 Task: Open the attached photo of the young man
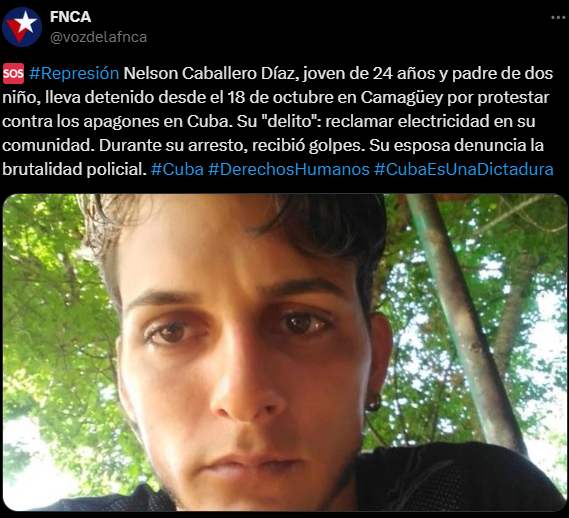284,352
